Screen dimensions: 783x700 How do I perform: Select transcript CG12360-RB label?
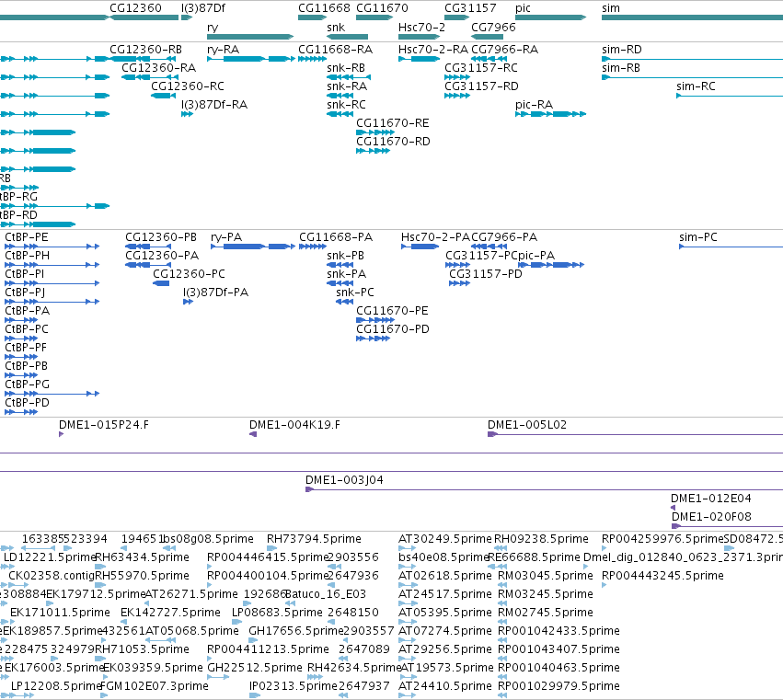coord(145,50)
